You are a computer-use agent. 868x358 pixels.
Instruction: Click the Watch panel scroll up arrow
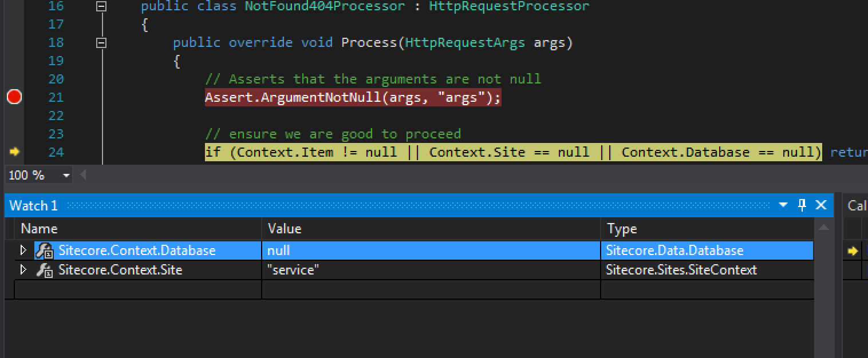click(x=823, y=229)
